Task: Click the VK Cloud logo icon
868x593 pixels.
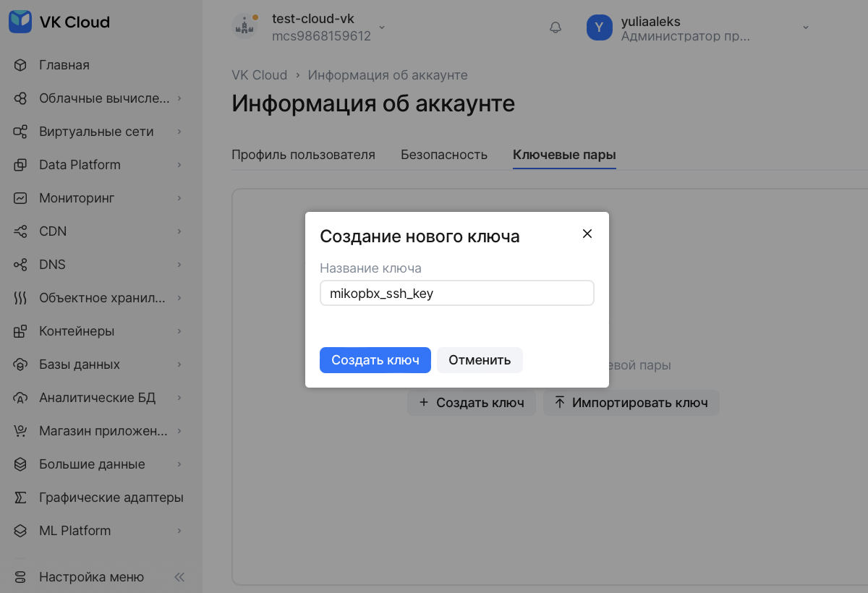Action: 20,22
